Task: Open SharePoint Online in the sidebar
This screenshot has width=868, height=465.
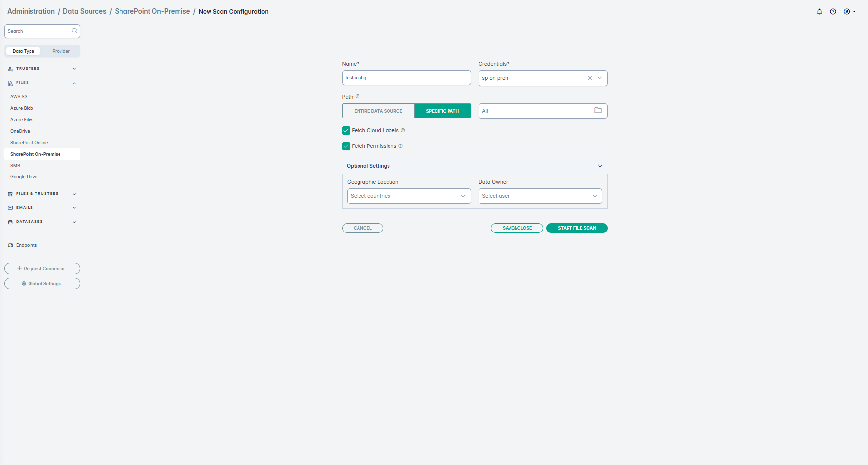Action: (29, 143)
